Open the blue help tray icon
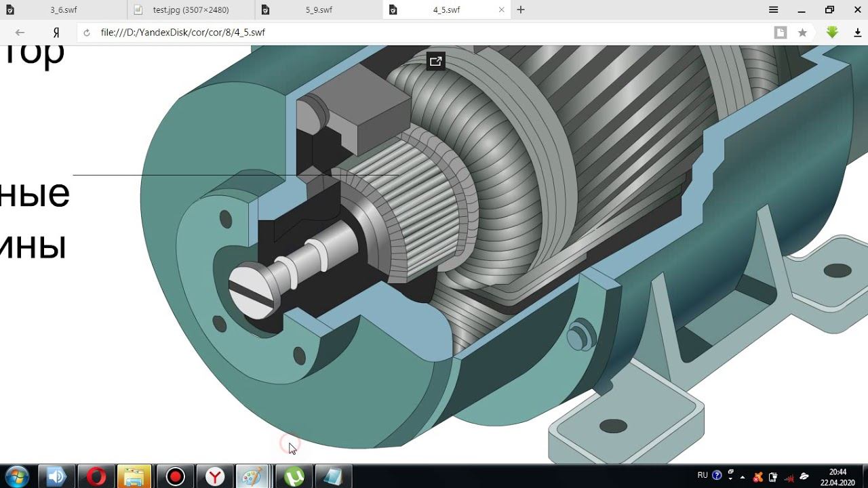868x488 pixels. (717, 475)
